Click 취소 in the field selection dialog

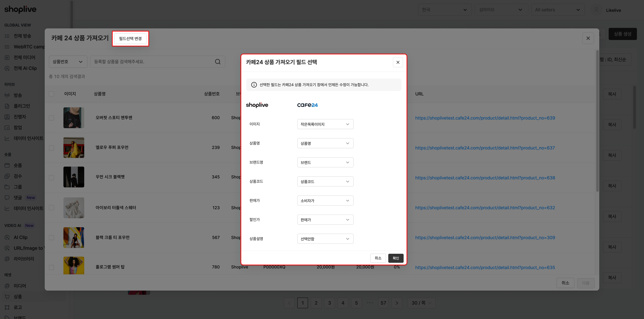point(378,258)
